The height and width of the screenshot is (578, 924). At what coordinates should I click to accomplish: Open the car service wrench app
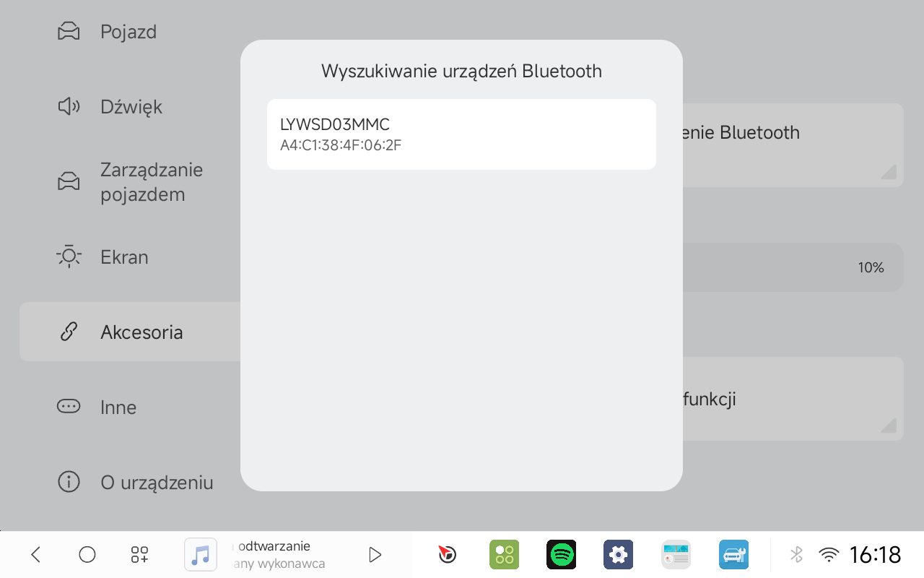coord(733,555)
